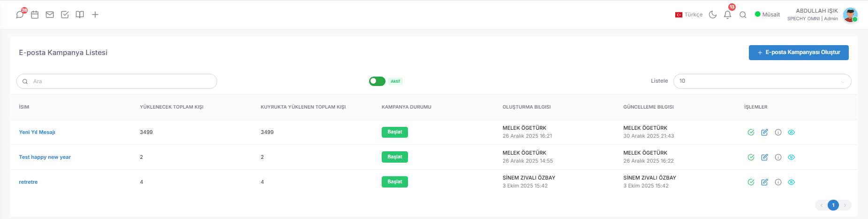Click next page pagination arrow
This screenshot has width=868, height=219.
point(845,205)
